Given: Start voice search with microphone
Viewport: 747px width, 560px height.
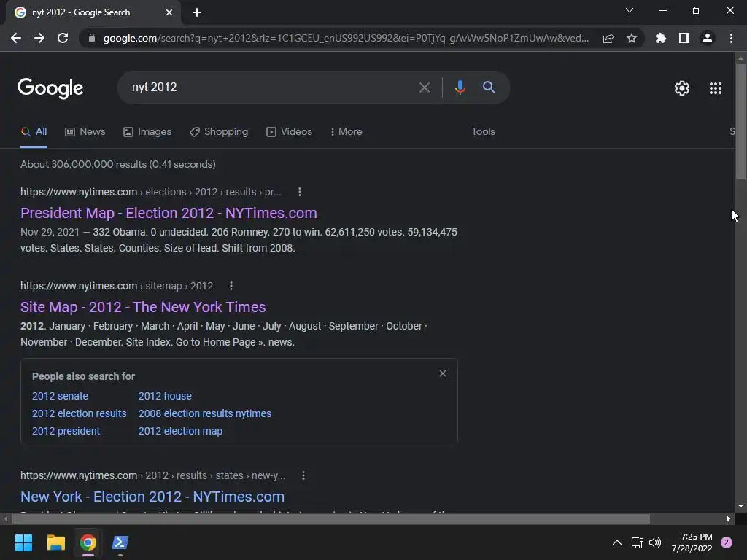Looking at the screenshot, I should point(460,87).
